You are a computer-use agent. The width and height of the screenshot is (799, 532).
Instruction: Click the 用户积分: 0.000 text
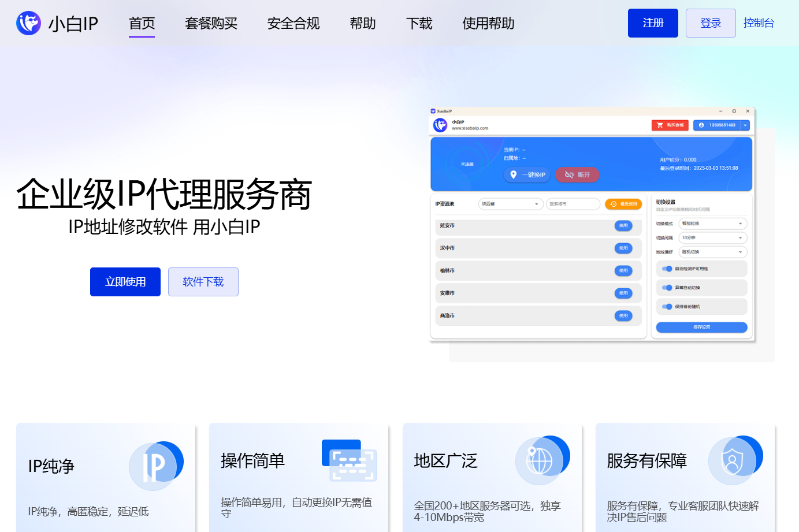(678, 160)
